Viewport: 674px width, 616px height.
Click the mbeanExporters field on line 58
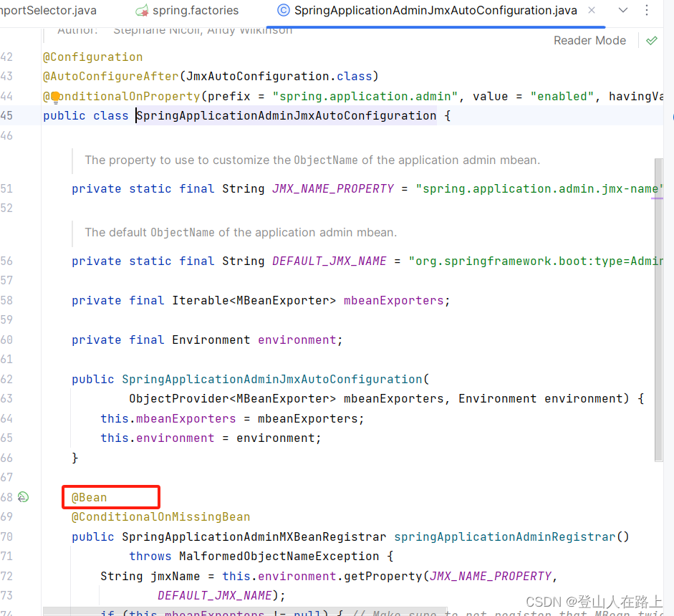(393, 300)
